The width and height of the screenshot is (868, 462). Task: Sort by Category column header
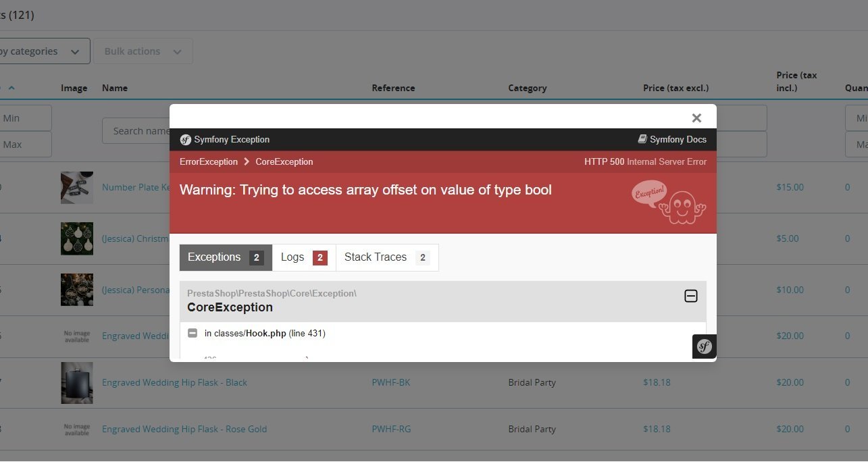coord(528,88)
